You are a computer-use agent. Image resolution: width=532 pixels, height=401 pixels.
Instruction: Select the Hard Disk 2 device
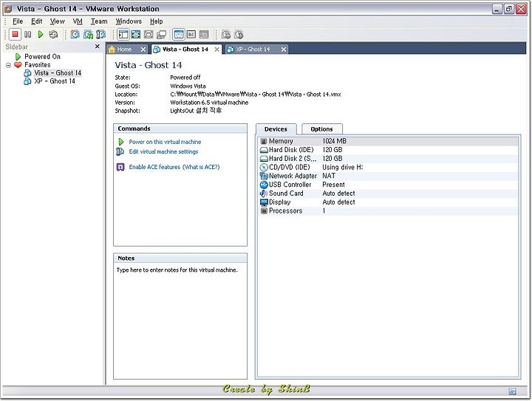389,159
